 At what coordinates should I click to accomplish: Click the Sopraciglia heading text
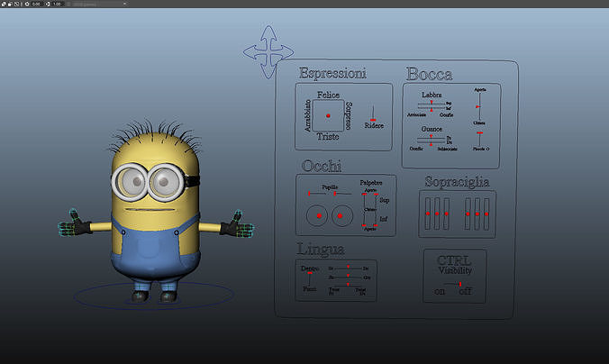pos(457,182)
